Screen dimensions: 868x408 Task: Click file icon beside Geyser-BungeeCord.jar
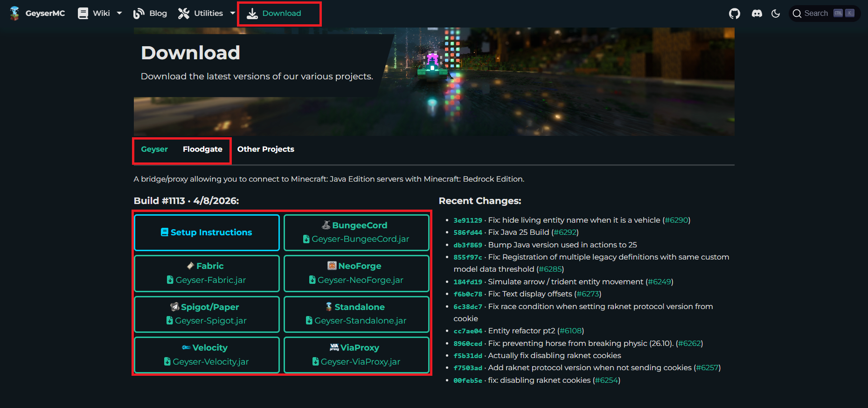[x=306, y=239]
